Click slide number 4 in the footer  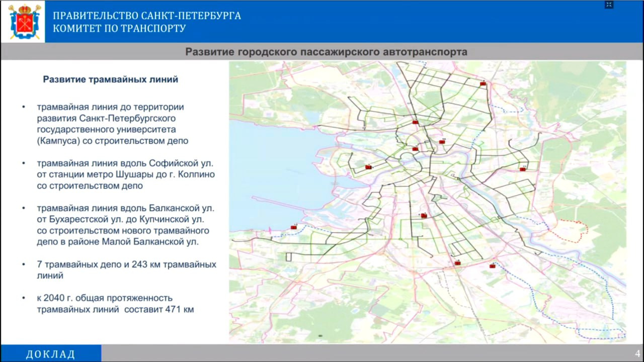point(637,353)
